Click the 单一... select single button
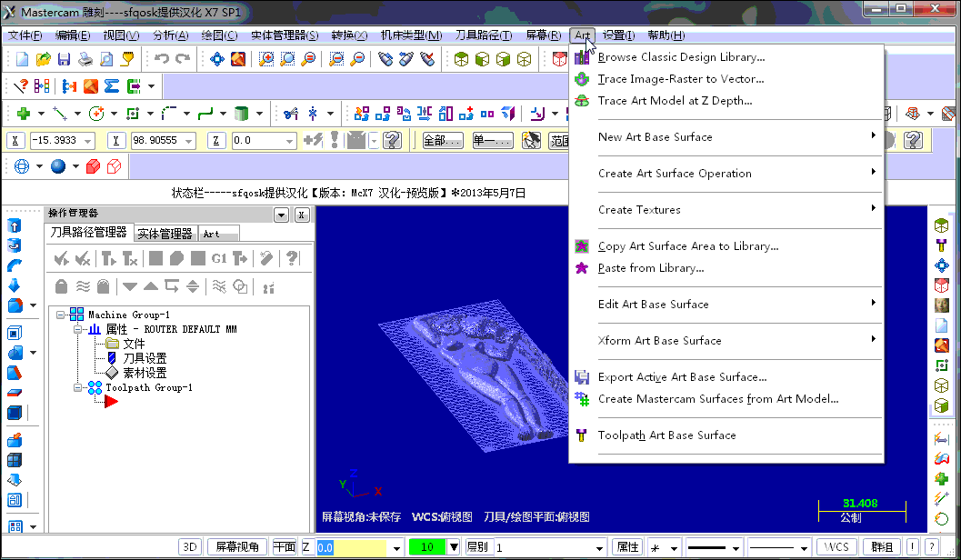Image resolution: width=961 pixels, height=560 pixels. click(493, 141)
